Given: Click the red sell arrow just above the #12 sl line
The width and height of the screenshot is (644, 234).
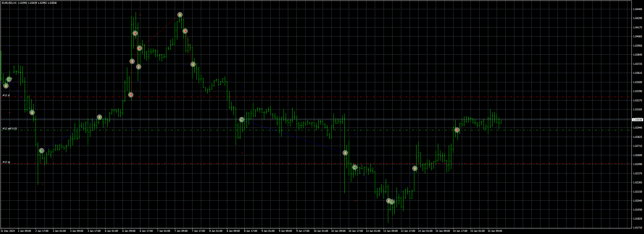Looking at the screenshot, I should (x=131, y=95).
